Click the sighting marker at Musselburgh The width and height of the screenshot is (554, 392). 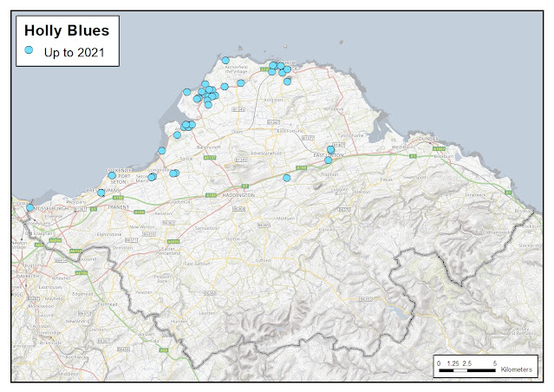[30, 207]
